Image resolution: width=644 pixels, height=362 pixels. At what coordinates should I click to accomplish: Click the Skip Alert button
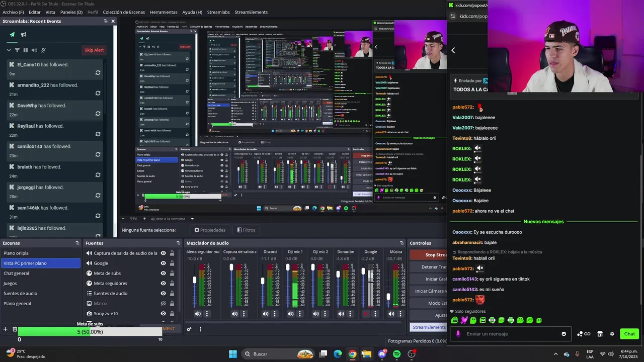click(x=94, y=50)
